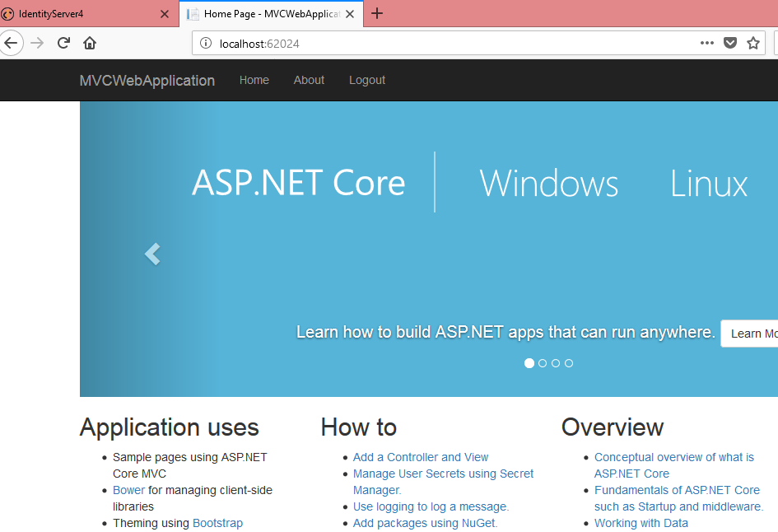Viewport: 778px width, 532px height.
Task: Open Add a Controller and View link
Action: coord(420,457)
